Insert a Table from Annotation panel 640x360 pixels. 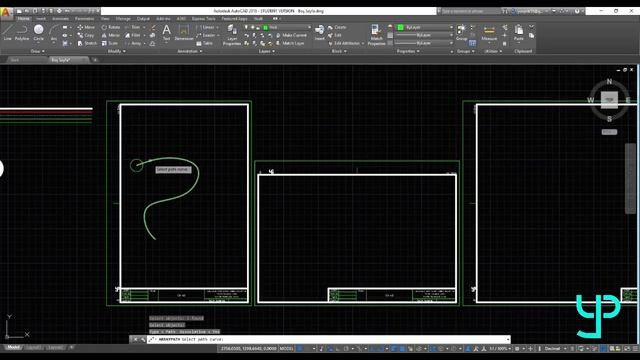click(x=205, y=43)
